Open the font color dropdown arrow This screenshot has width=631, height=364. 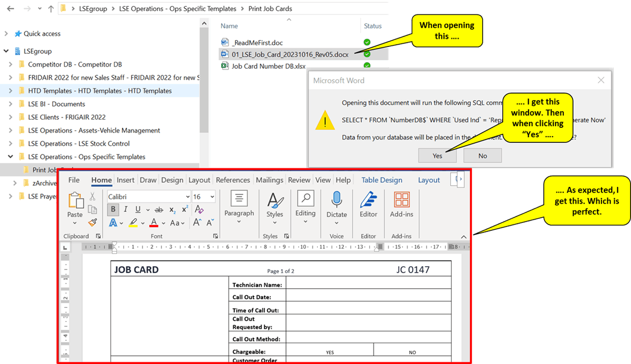pos(163,223)
